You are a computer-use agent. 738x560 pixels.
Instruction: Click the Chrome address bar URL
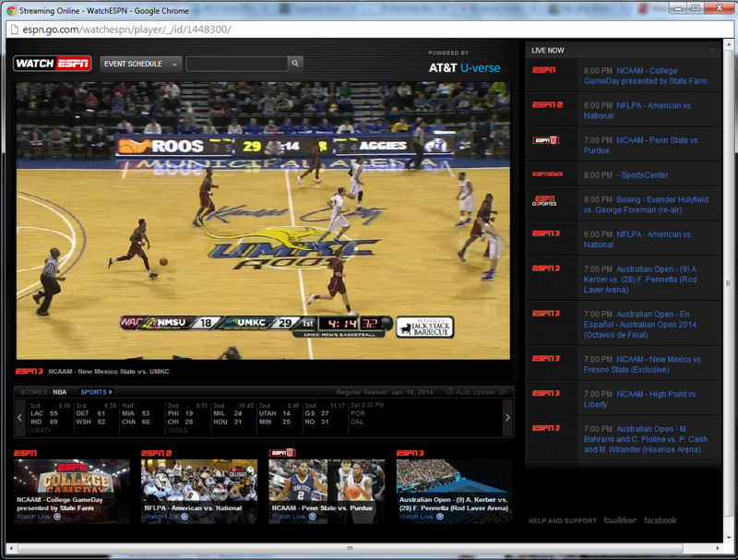tap(126, 30)
